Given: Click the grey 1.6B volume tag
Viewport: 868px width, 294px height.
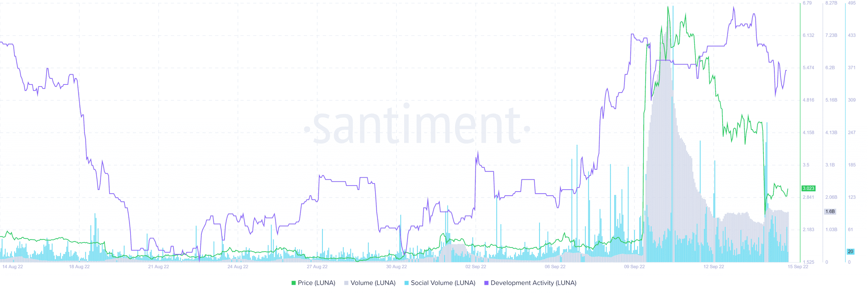Looking at the screenshot, I should pos(830,211).
